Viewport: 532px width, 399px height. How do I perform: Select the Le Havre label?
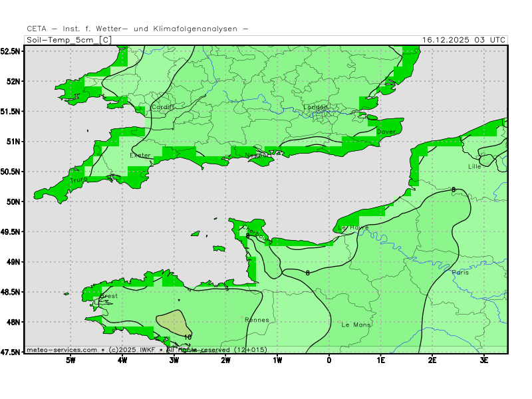353,227
